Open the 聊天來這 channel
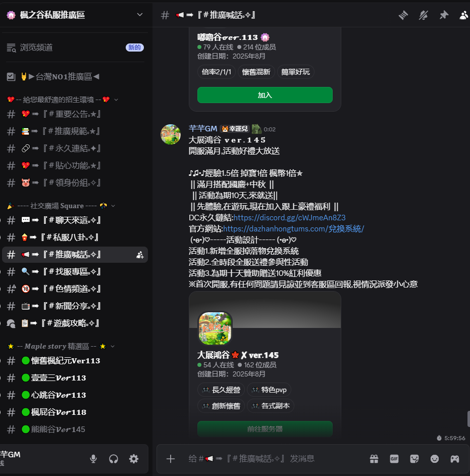The height and width of the screenshot is (476, 470). click(75, 220)
